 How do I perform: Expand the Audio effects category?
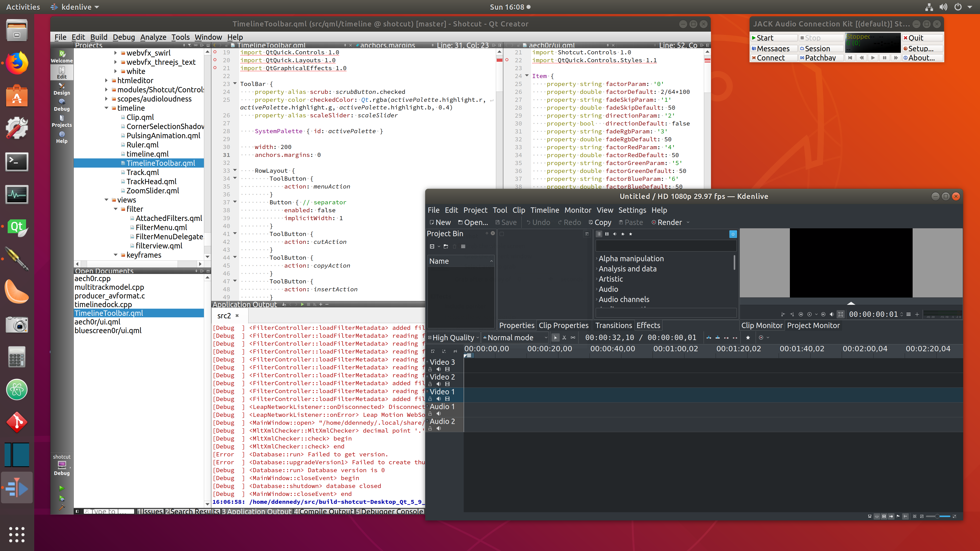596,289
